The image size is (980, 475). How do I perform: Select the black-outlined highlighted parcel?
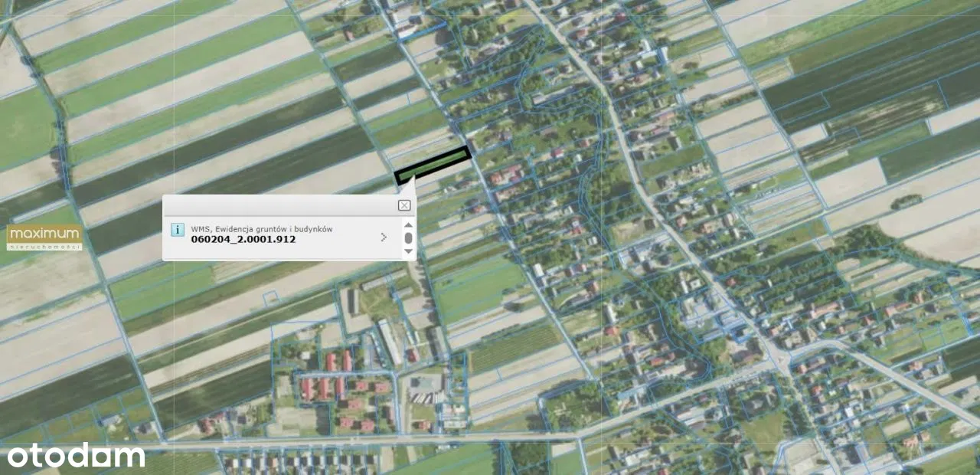point(433,165)
